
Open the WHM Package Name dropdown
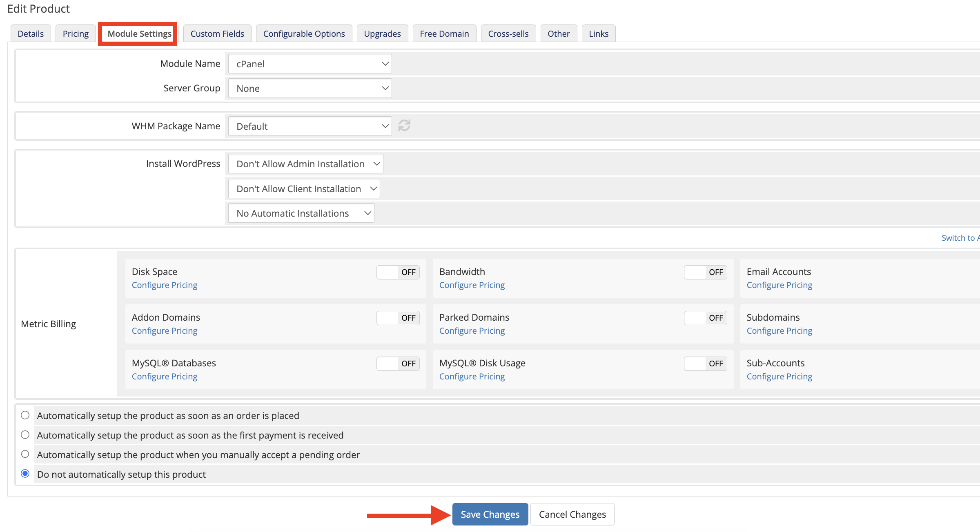click(310, 126)
